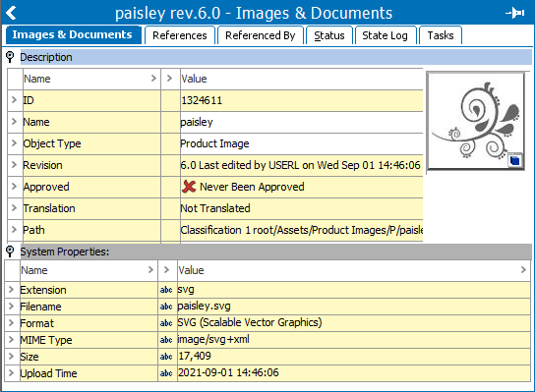Screen dimensions: 535x392
Task: Collapse the System Properties section pin icon
Action: point(10,252)
